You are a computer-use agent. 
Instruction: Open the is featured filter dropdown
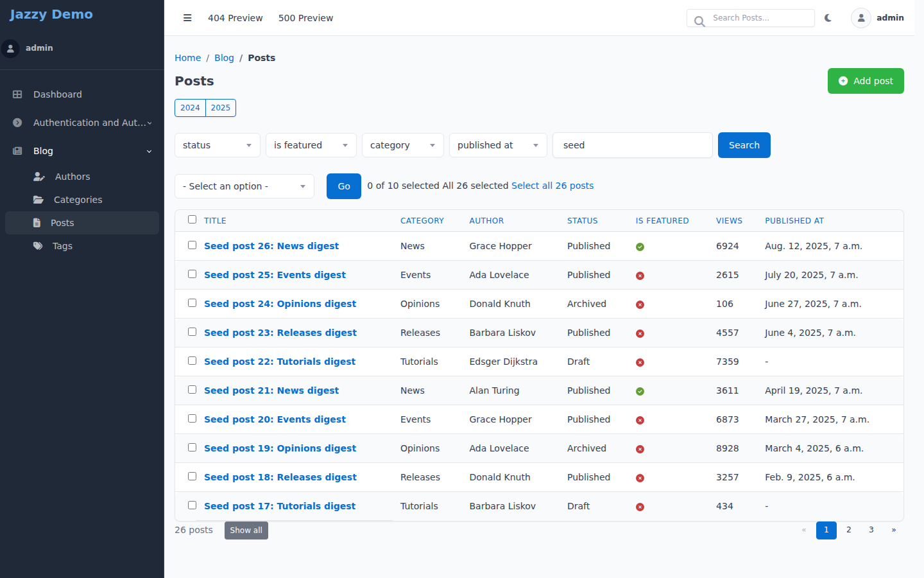coord(311,145)
